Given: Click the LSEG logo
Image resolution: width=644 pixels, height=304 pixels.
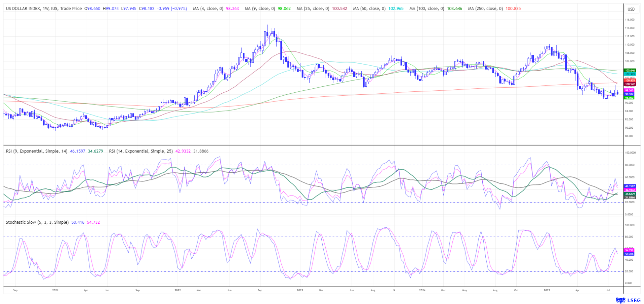Looking at the screenshot, I should click(x=627, y=300).
